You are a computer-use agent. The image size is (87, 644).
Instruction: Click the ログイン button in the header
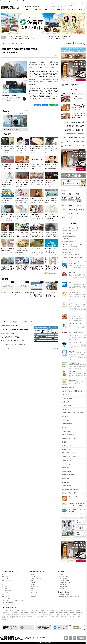46,6
